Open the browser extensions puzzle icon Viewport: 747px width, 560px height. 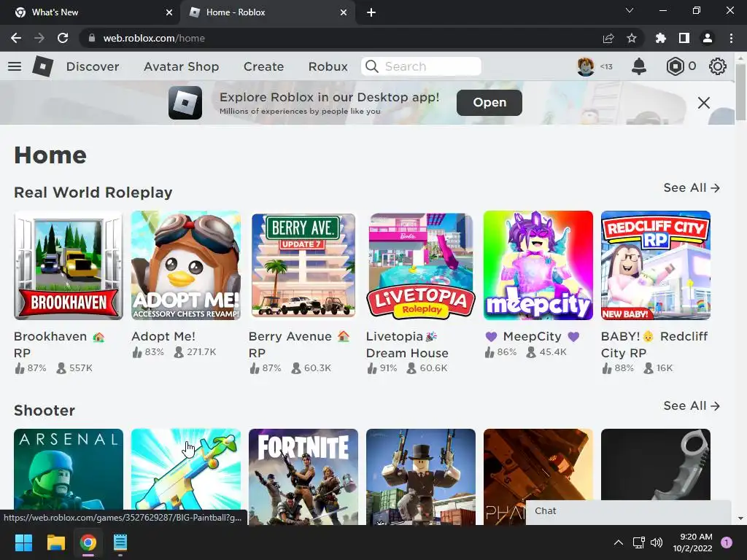tap(661, 38)
